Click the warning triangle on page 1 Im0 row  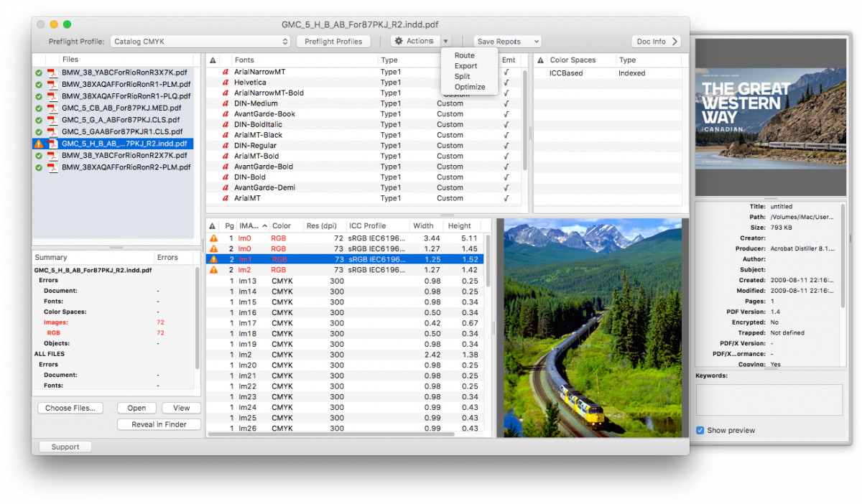click(x=212, y=240)
